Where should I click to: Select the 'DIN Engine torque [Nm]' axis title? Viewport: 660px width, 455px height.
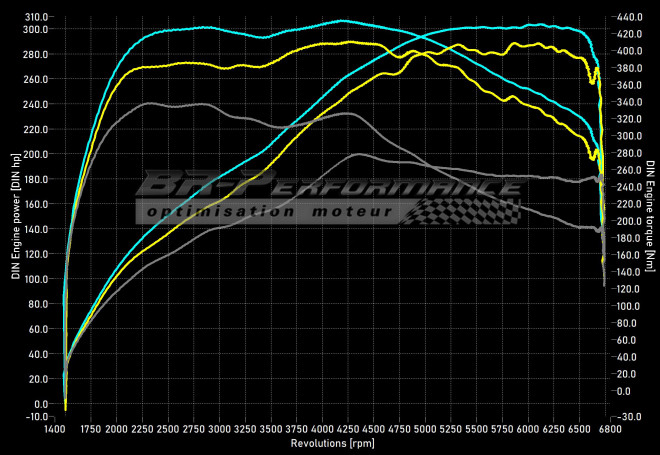[x=649, y=213]
